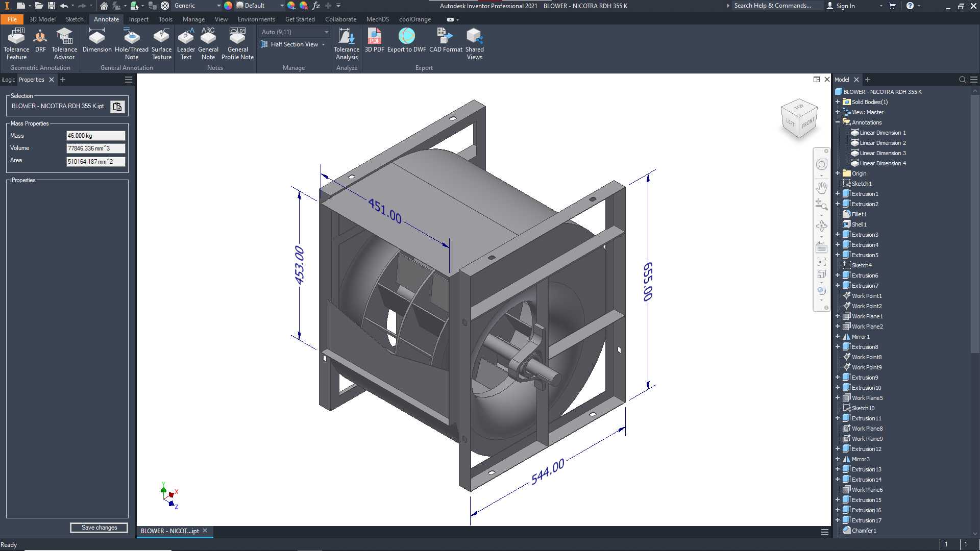Activate the Pan hand tool in navigation bar
Viewport: 980px width, 551px height.
(821, 187)
